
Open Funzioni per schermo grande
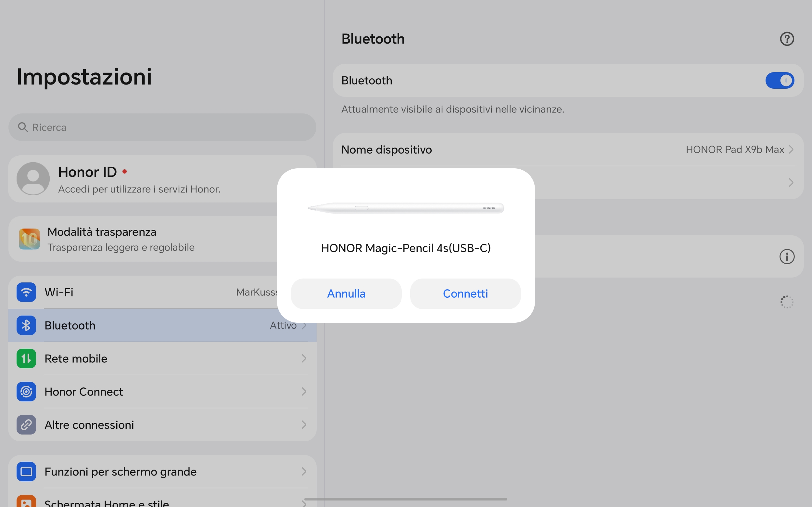[x=162, y=472]
